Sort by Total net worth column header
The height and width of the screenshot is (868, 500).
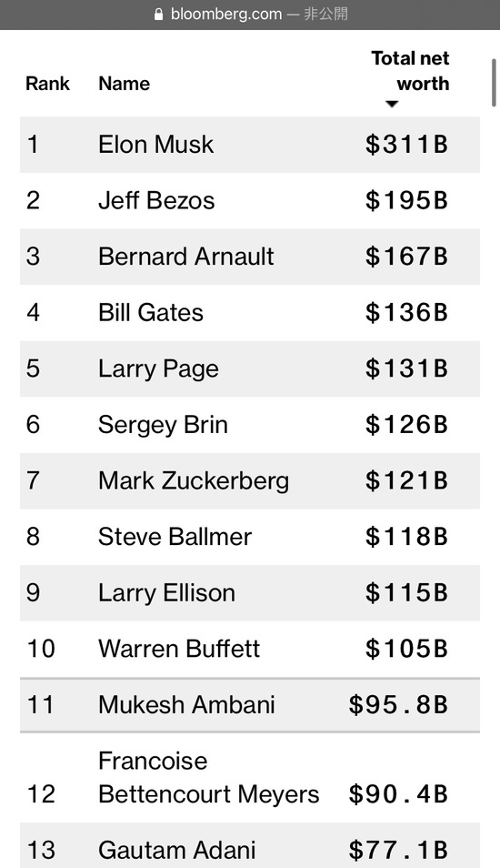410,71
